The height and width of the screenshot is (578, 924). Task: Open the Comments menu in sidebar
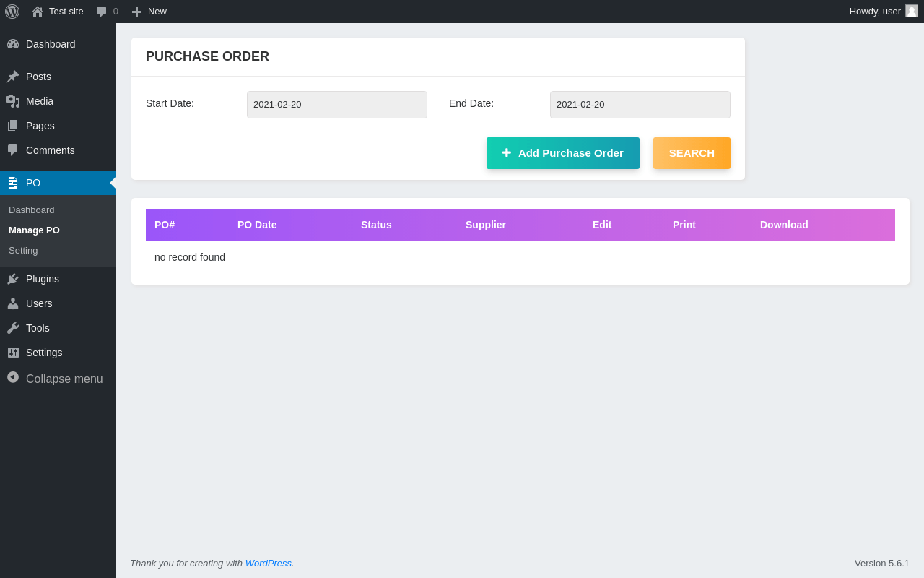[x=58, y=150]
